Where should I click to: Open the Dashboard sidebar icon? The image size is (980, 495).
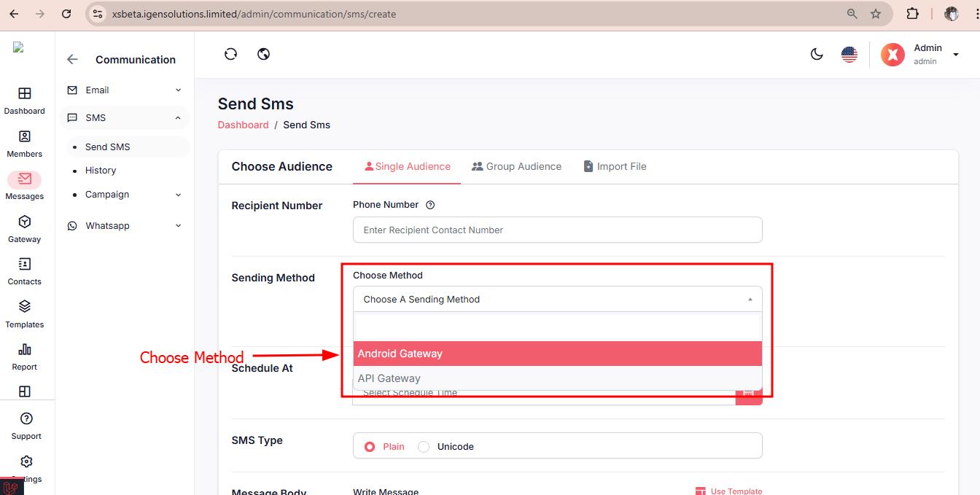click(x=25, y=94)
